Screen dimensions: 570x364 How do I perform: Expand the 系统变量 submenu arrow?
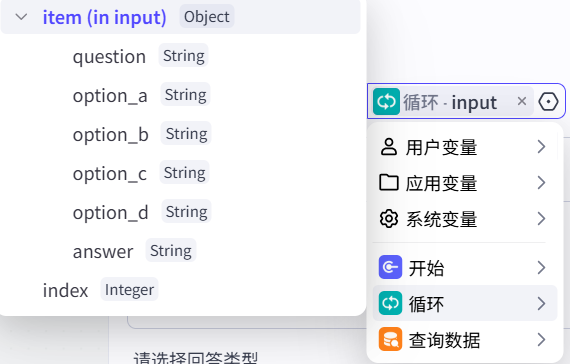541,219
